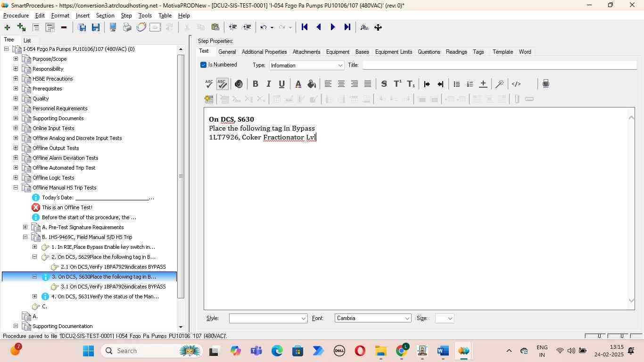
Task: Select HS&E Precautions tree item
Action: click(x=52, y=79)
